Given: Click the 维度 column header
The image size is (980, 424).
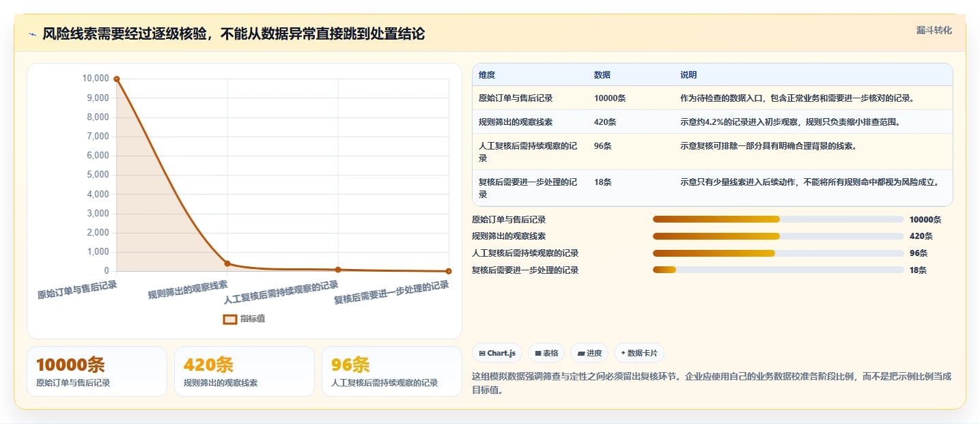Looking at the screenshot, I should (x=487, y=75).
